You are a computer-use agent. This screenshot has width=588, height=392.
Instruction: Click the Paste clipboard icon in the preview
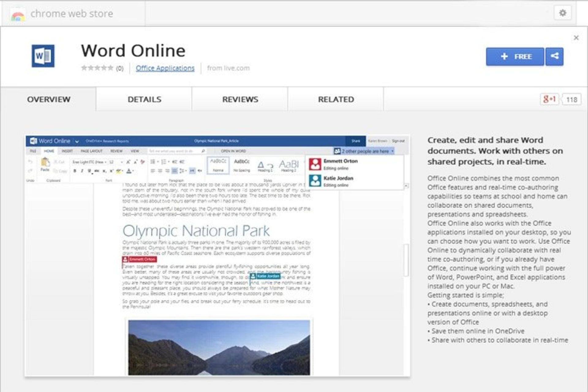45,162
